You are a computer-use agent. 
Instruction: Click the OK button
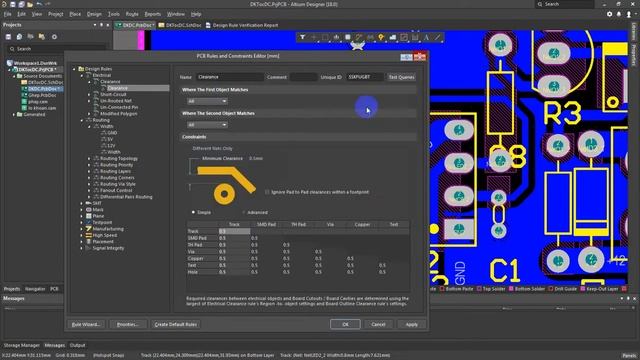(345, 324)
